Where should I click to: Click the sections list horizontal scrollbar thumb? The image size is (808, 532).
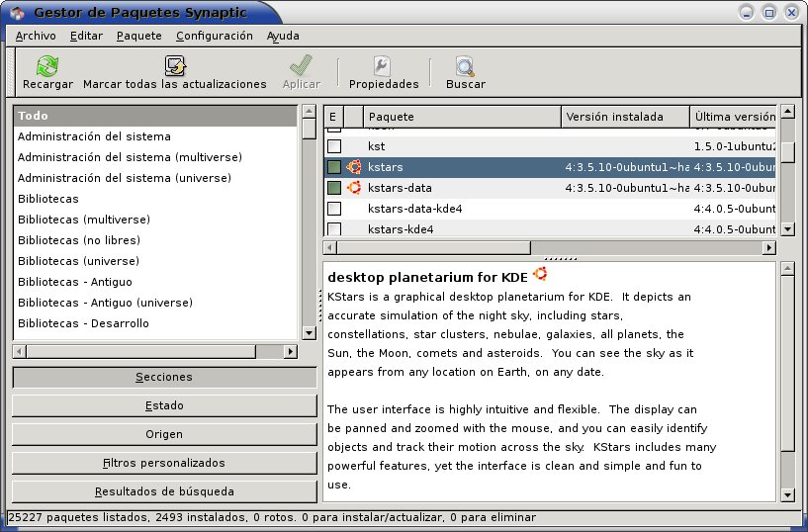click(x=140, y=351)
